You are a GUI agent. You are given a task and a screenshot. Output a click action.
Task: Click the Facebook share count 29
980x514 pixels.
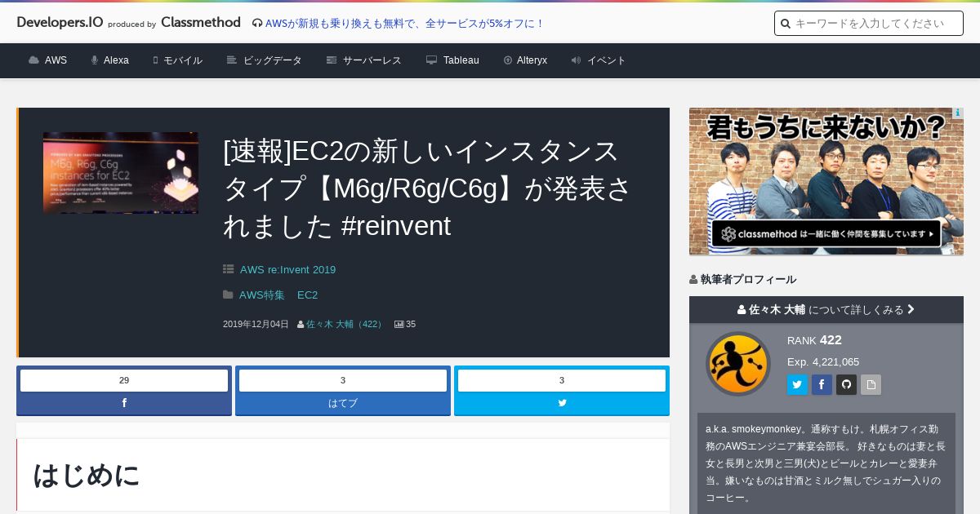[124, 380]
